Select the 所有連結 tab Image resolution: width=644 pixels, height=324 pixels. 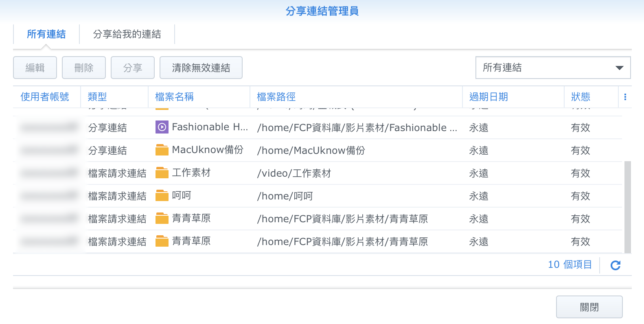(46, 34)
